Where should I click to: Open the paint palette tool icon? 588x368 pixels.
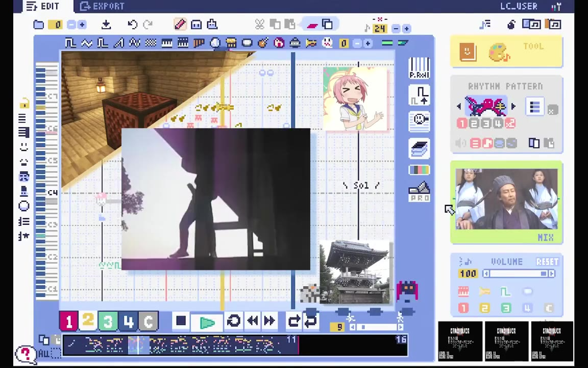point(499,52)
